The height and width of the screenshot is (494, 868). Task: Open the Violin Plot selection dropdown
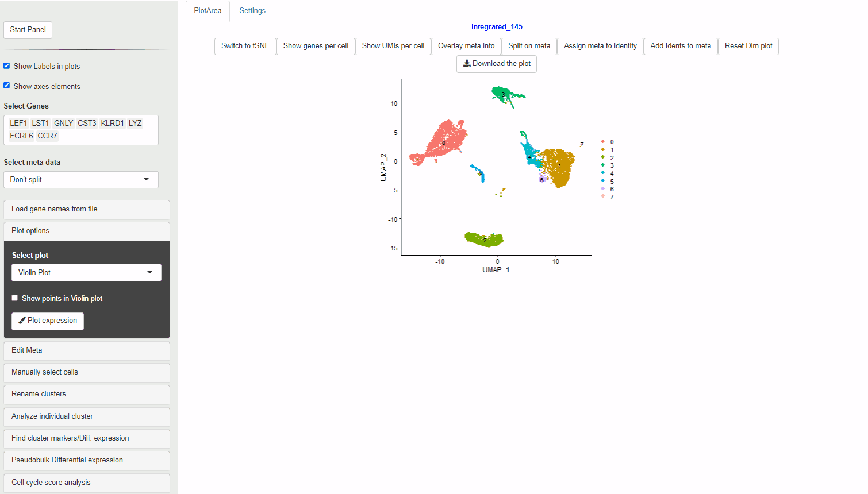(x=86, y=273)
